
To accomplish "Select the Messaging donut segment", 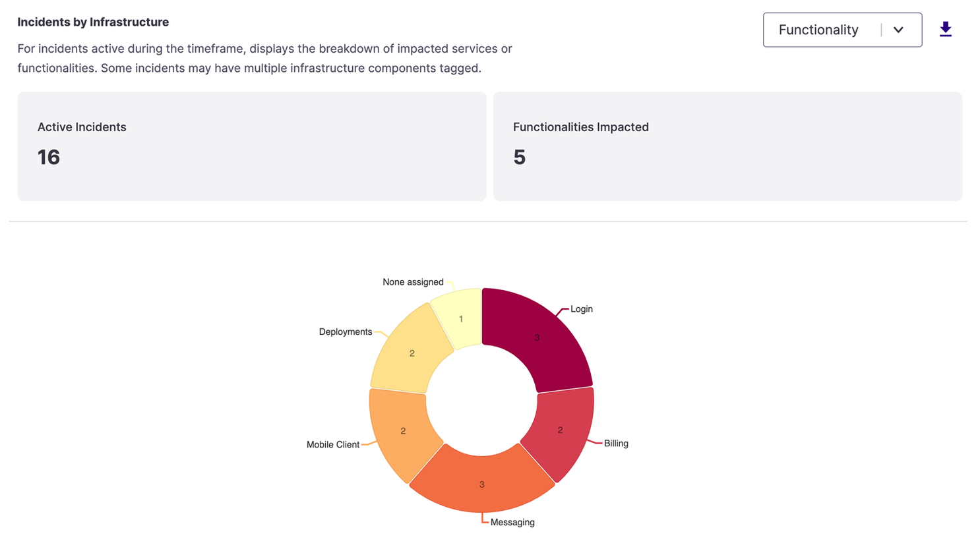I will (x=482, y=484).
